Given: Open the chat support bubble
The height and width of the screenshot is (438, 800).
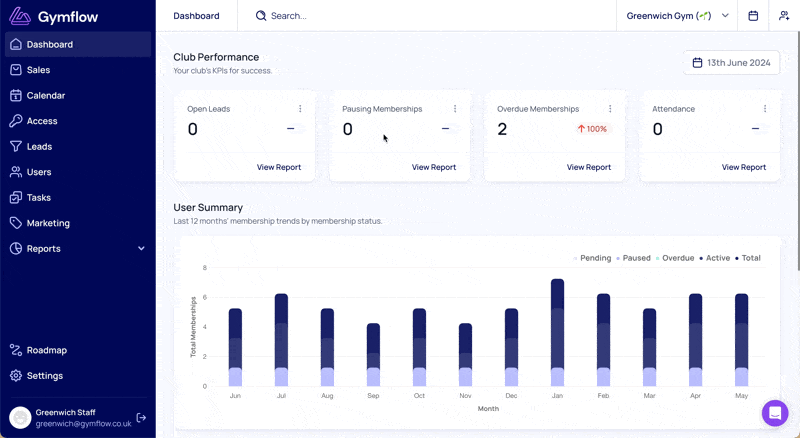Looking at the screenshot, I should (775, 412).
